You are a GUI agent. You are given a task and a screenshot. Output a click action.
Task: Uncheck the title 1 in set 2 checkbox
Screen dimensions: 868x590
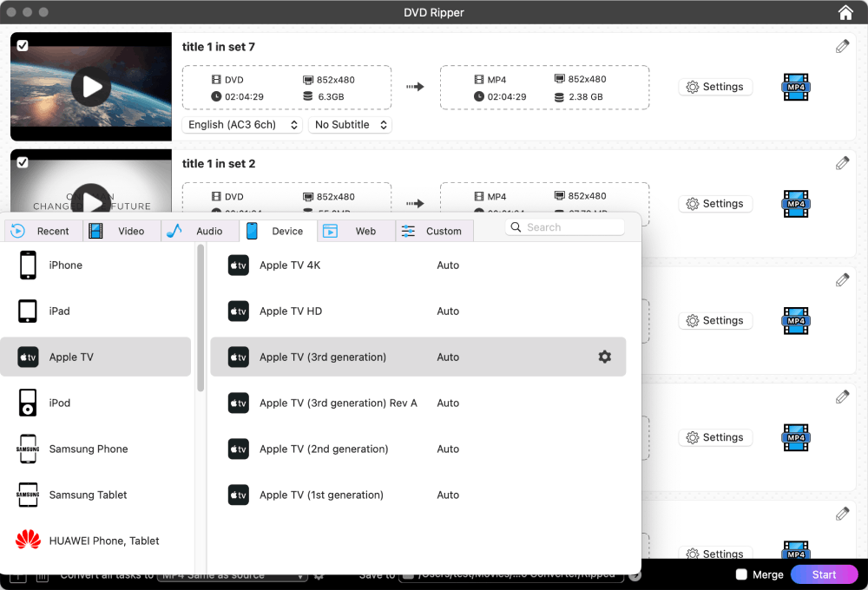pos(23,162)
